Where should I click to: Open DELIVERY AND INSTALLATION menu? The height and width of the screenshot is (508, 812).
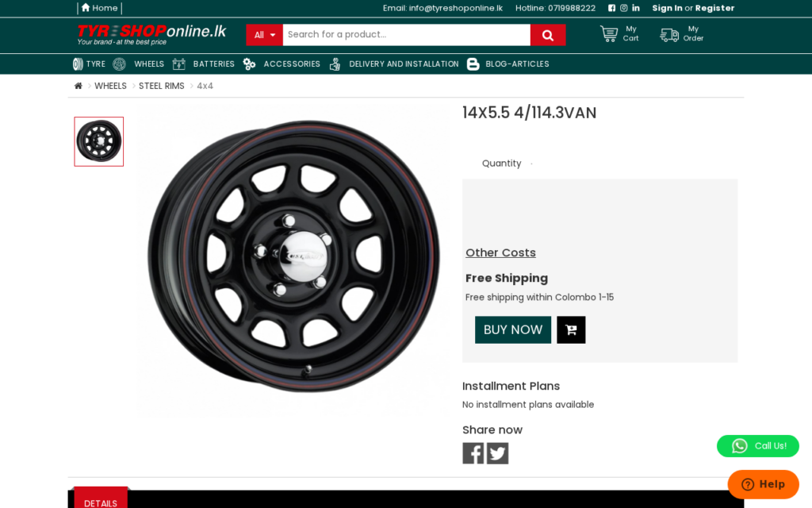[x=404, y=63]
